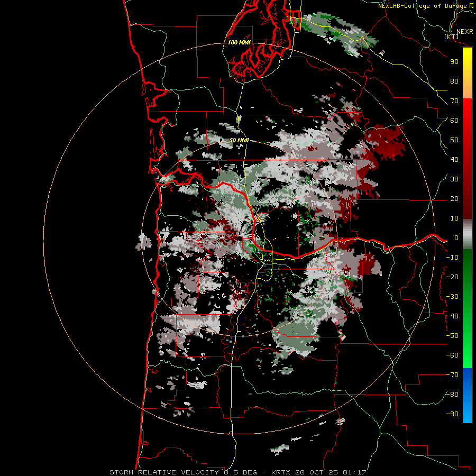Click the "60" value on the velocity scale
The image size is (476, 476).
coord(454,121)
